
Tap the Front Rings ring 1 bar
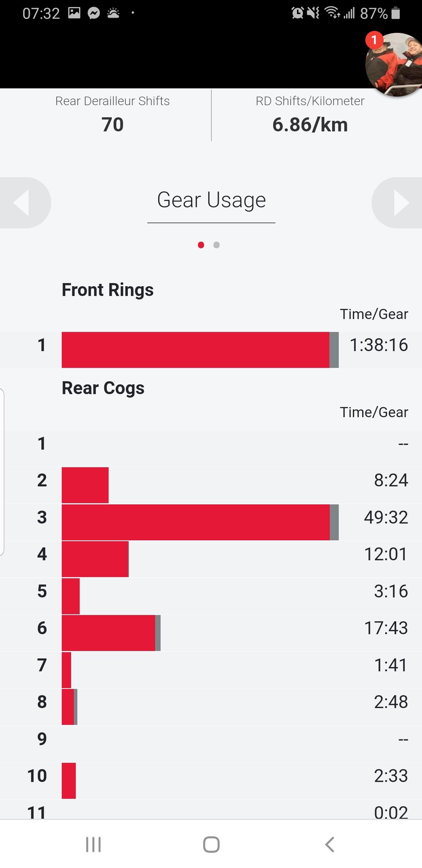point(200,350)
